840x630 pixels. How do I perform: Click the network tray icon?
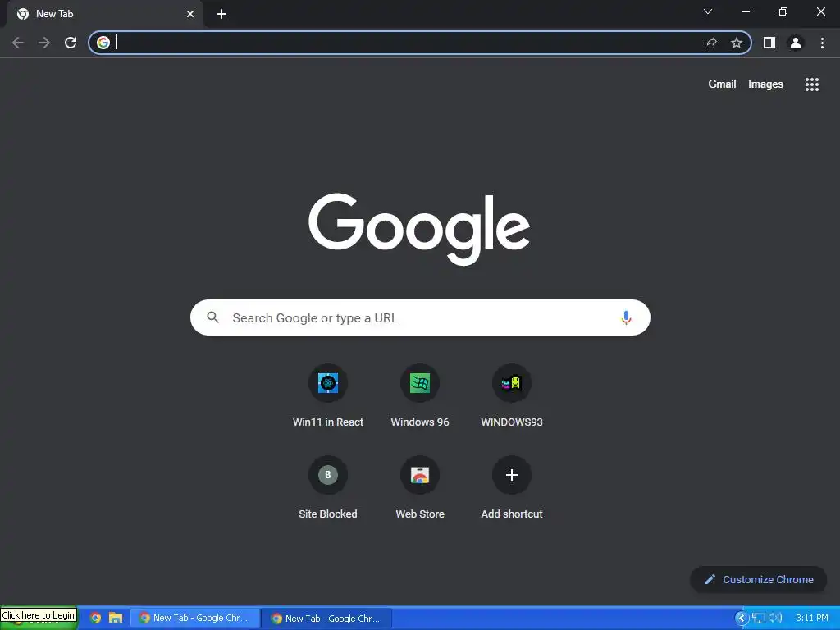(x=758, y=619)
